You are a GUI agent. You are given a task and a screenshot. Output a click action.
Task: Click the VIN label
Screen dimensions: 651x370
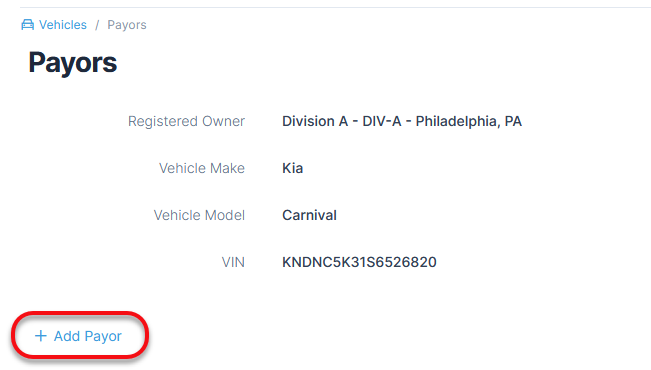[x=233, y=262]
